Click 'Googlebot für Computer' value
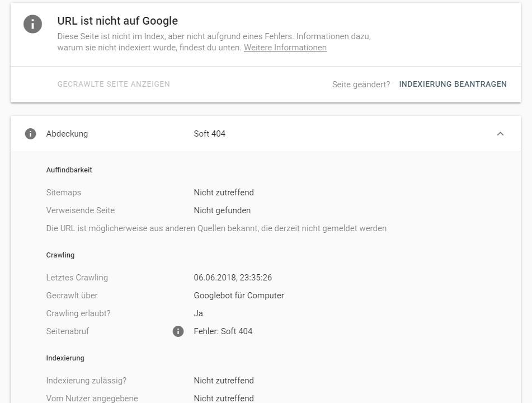 point(239,296)
